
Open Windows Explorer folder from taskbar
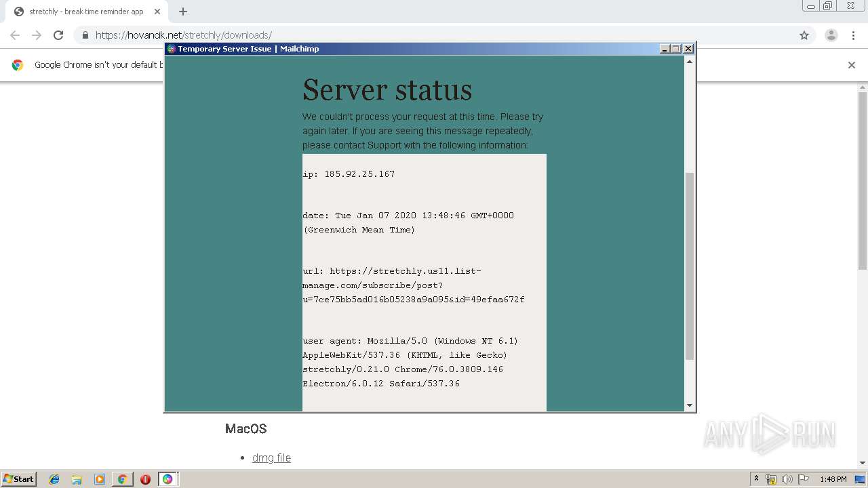tap(77, 479)
